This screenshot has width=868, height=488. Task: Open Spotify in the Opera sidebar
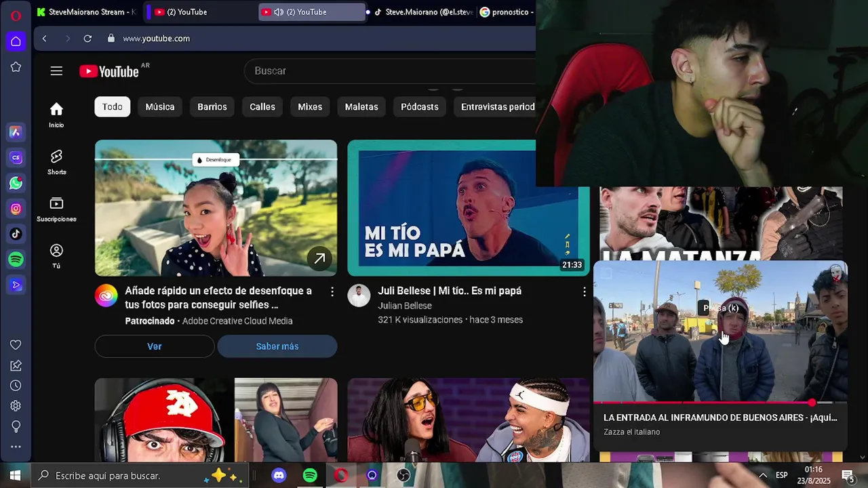click(x=16, y=260)
